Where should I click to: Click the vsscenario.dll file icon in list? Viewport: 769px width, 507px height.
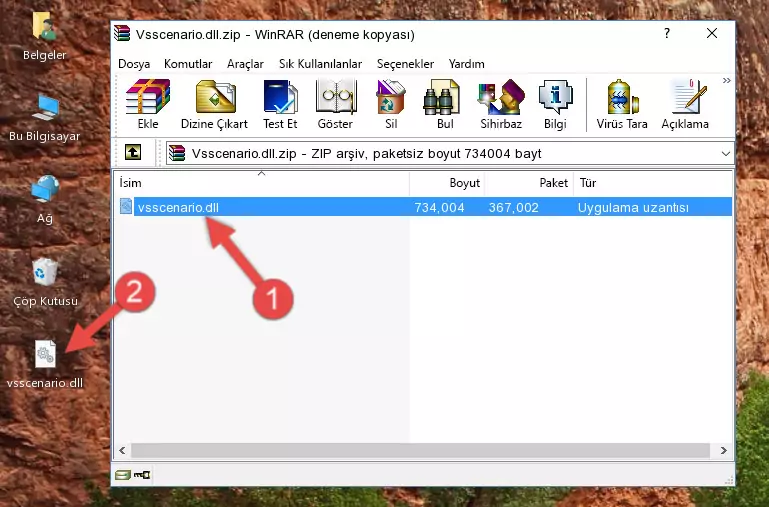(x=126, y=206)
